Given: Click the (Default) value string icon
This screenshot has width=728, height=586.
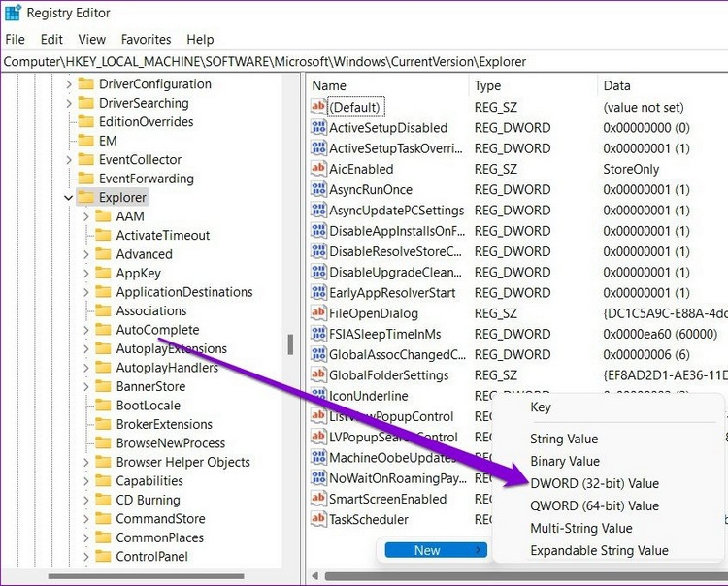Looking at the screenshot, I should (318, 107).
